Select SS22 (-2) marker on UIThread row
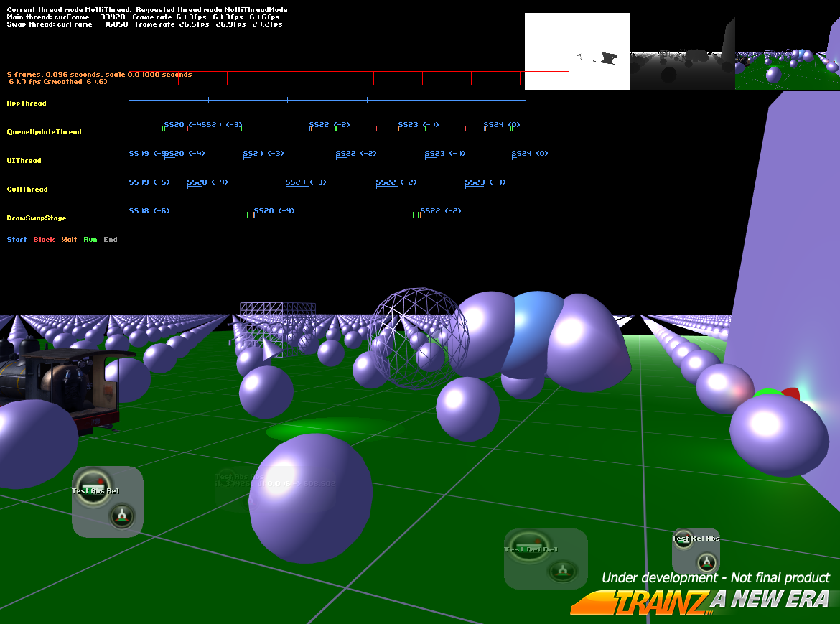The height and width of the screenshot is (624, 840). (356, 154)
